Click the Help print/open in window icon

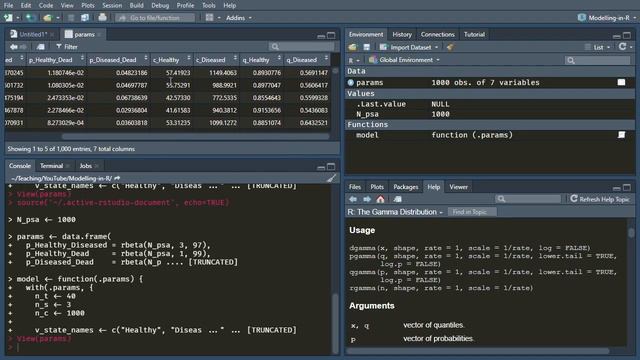point(398,199)
